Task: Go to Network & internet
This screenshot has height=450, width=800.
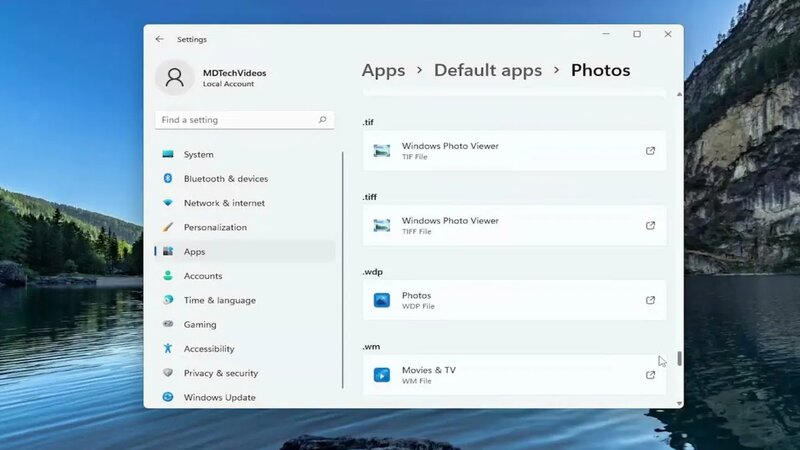Action: click(x=245, y=203)
